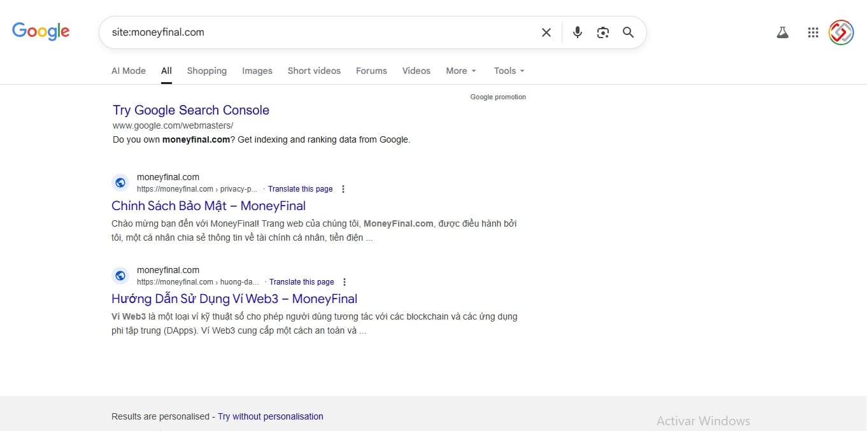Switch to the Images tab

[x=257, y=71]
